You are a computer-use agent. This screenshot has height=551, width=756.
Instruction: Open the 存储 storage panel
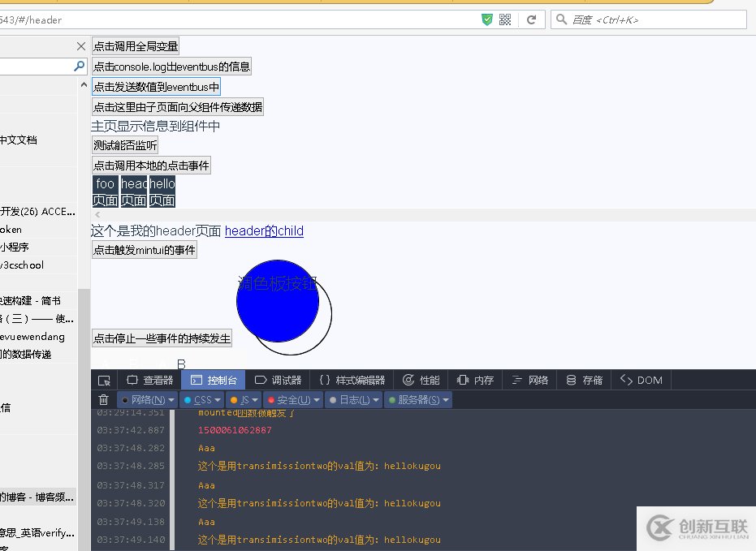pos(584,381)
